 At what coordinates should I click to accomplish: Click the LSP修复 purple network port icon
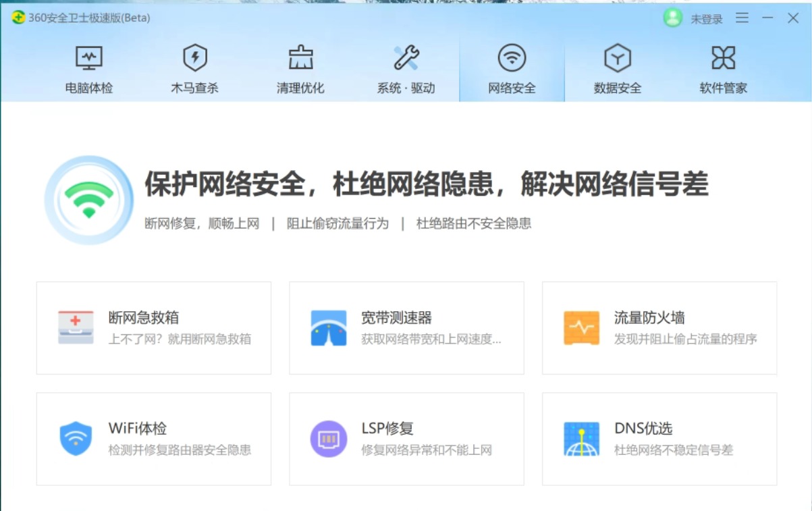[329, 439]
